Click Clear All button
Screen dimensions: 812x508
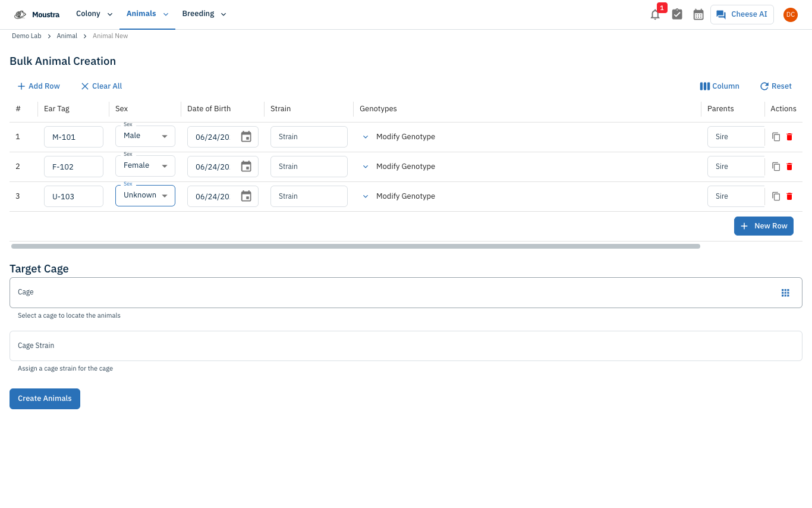pyautogui.click(x=102, y=86)
